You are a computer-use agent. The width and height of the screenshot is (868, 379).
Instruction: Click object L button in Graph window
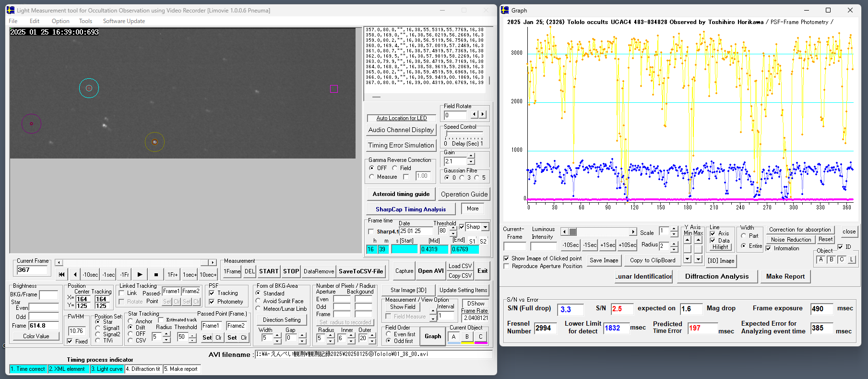point(852,259)
